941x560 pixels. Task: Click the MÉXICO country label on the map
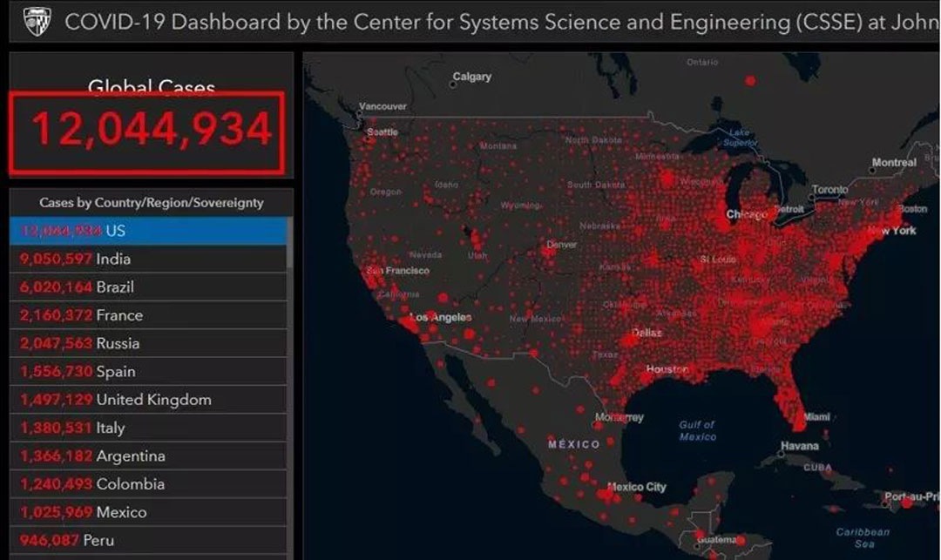point(573,444)
